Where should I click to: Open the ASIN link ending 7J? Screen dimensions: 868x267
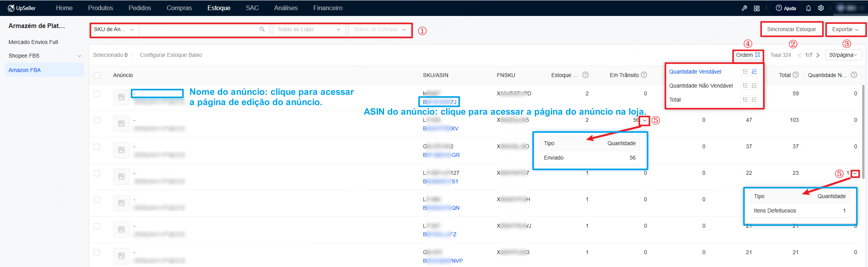pos(440,102)
